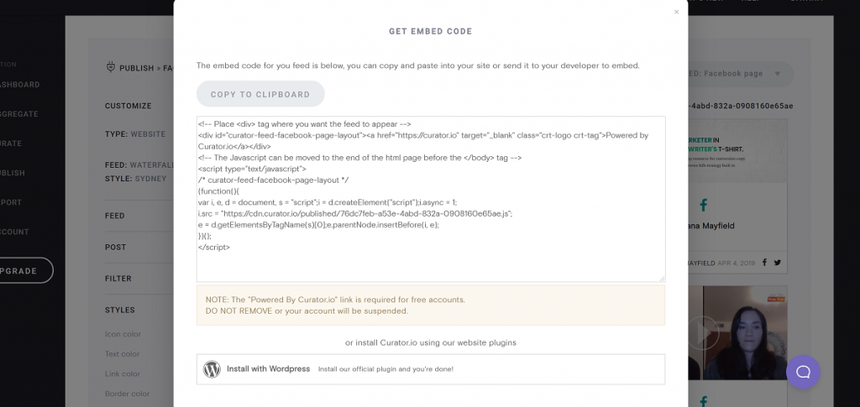Click the WordPress logo icon

pos(212,369)
